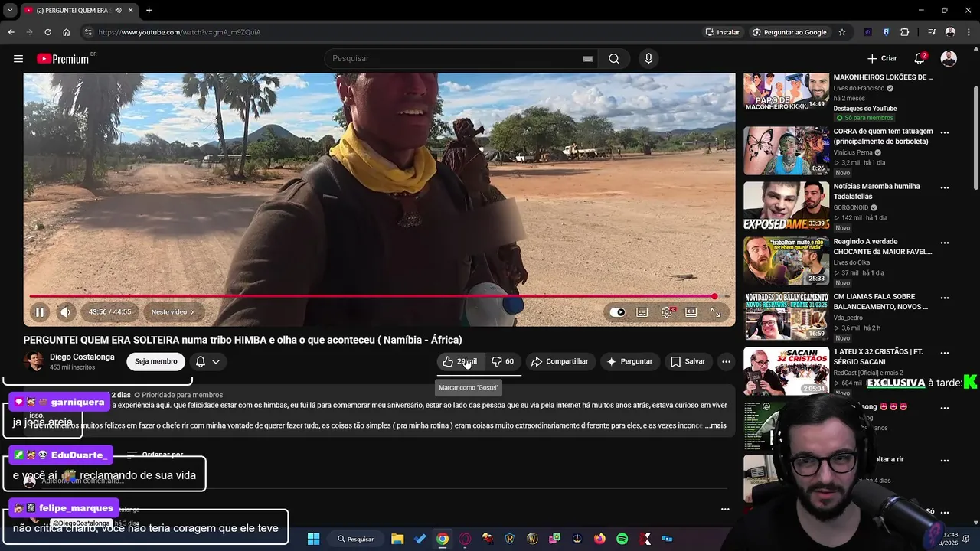The image size is (980, 551).
Task: Bookmark this page with the star
Action: (842, 32)
